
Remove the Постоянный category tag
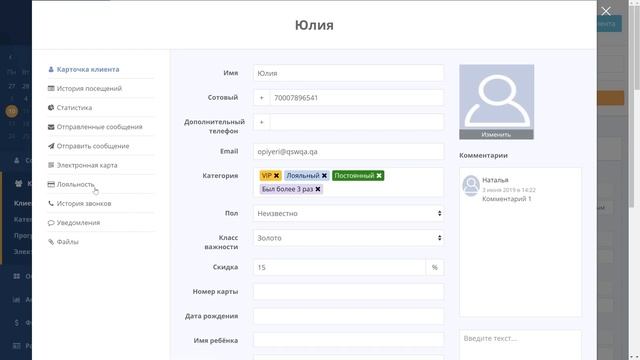[379, 176]
